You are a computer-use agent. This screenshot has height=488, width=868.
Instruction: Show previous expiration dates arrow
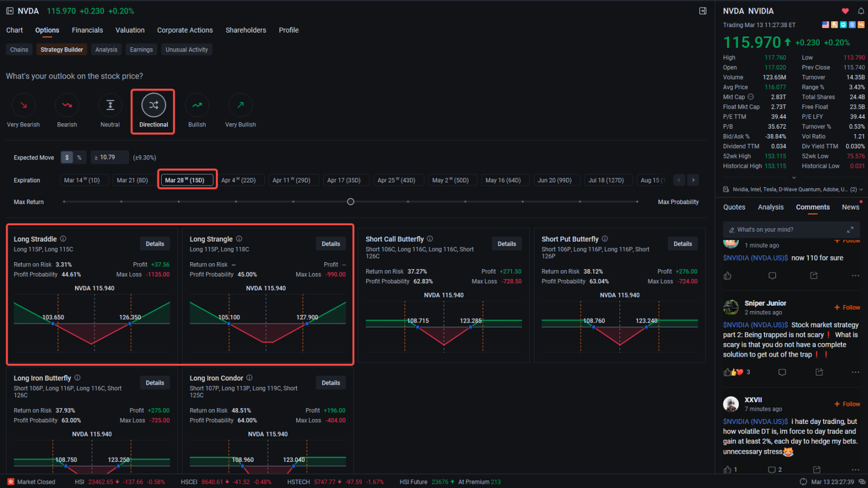pyautogui.click(x=679, y=180)
